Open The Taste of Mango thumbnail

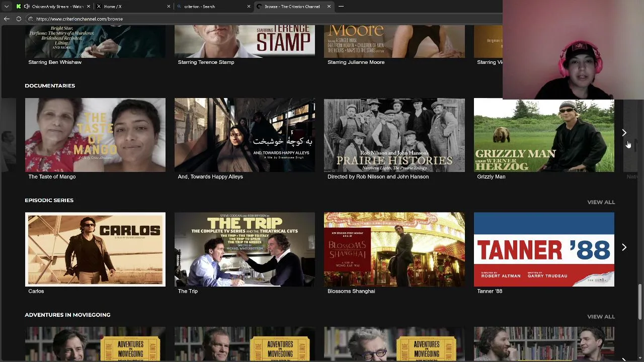(x=95, y=135)
